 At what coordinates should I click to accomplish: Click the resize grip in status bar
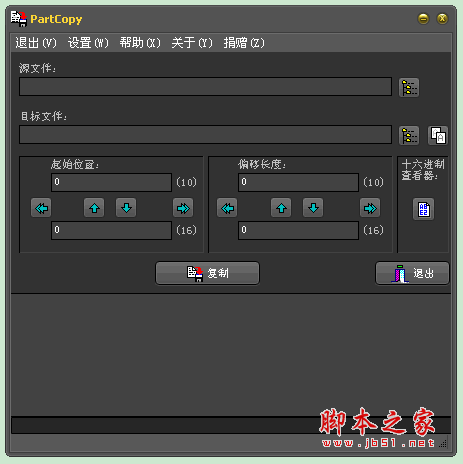pyautogui.click(x=443, y=443)
